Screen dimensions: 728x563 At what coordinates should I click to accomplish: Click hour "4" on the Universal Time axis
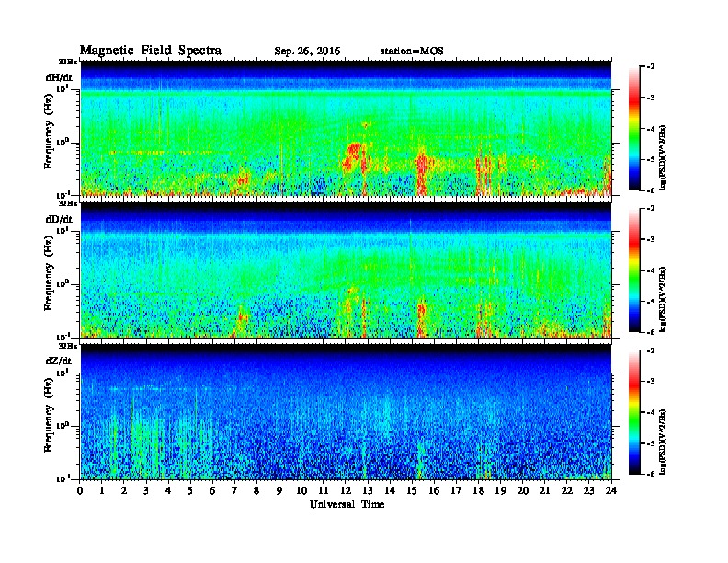pyautogui.click(x=168, y=491)
